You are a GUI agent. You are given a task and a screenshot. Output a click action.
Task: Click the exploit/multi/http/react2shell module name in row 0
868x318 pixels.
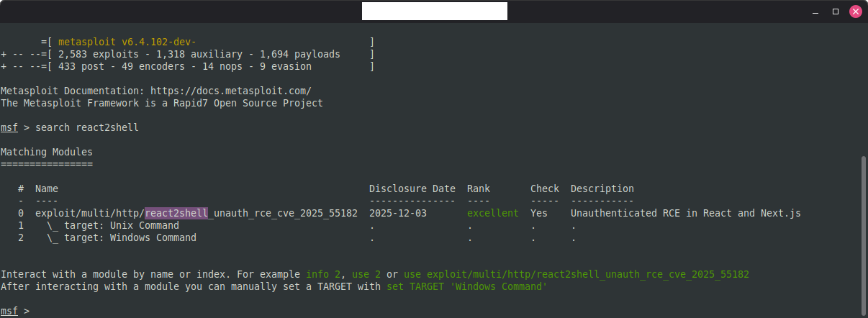(196, 213)
